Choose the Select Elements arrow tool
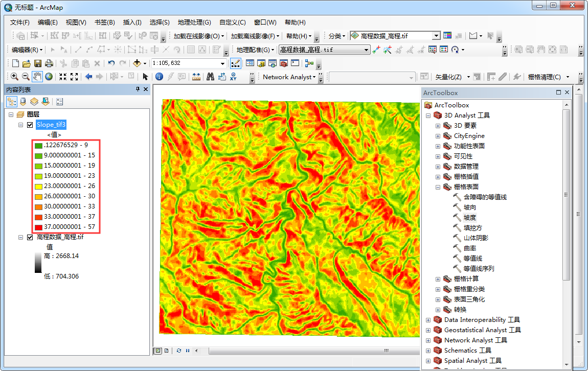 pyautogui.click(x=146, y=77)
